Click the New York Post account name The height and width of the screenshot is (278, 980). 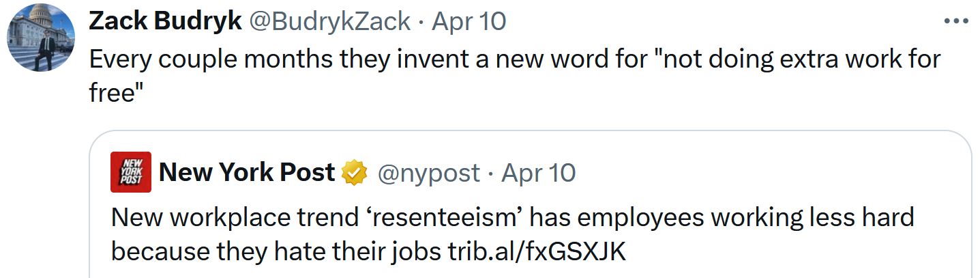(x=247, y=173)
